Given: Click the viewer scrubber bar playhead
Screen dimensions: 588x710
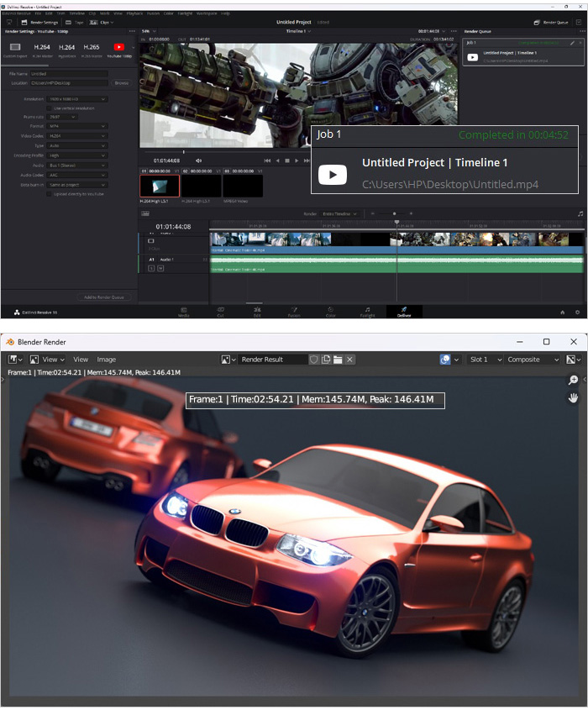Looking at the screenshot, I should tap(183, 152).
